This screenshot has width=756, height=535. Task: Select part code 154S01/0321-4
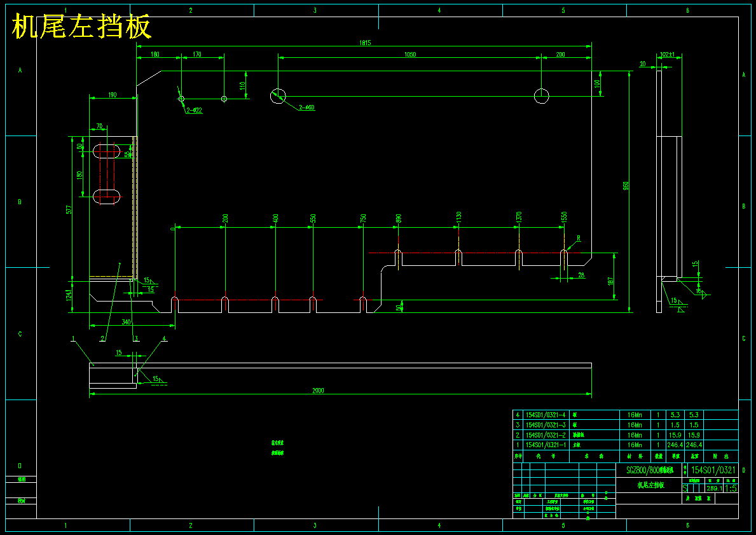tap(546, 415)
